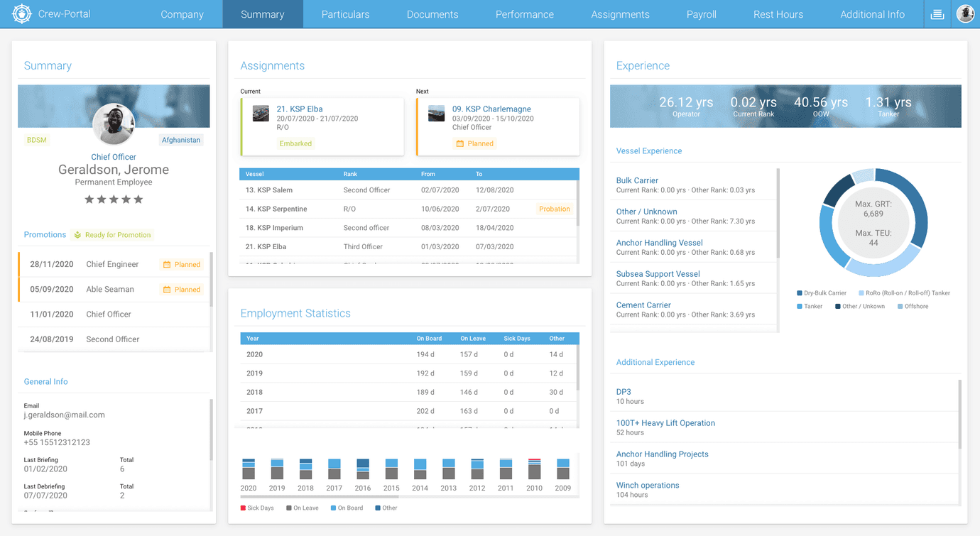The image size is (980, 536).
Task: Click Jerome Geraldson's profile photo
Action: pos(114,125)
